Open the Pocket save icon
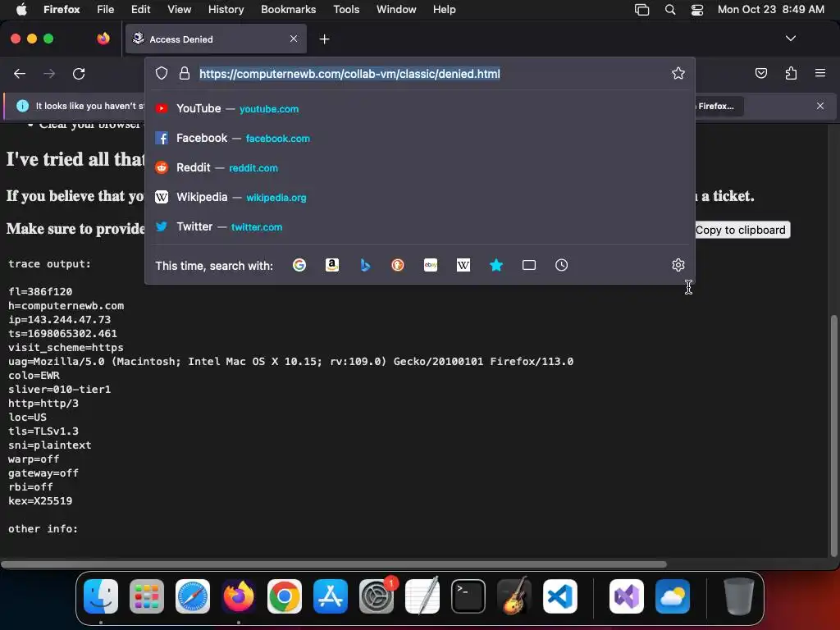 [760, 73]
